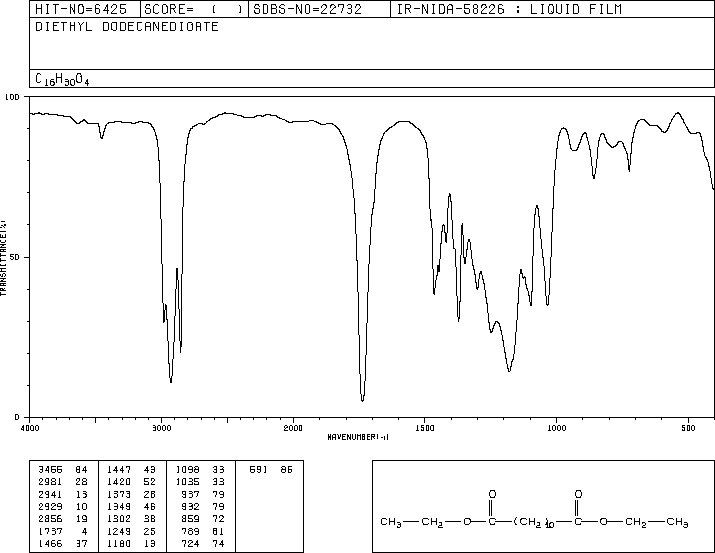Click the 1000 x-axis tick label
The image size is (715, 553).
coord(556,428)
